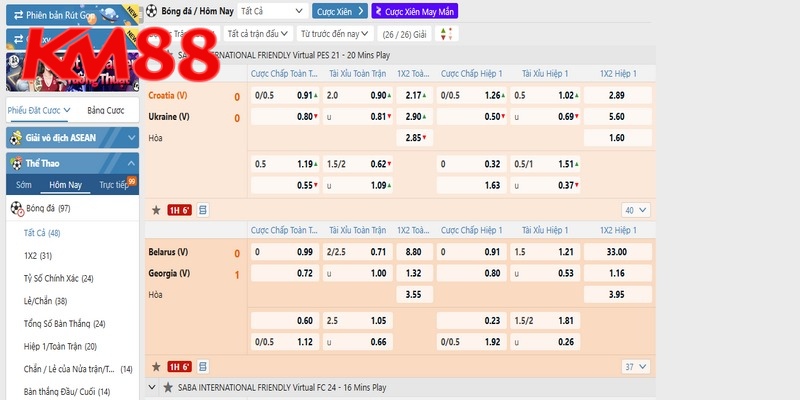Image resolution: width=800 pixels, height=400 pixels.
Task: Select Tỷ Số Chính Xác (24)
Action: (x=58, y=278)
